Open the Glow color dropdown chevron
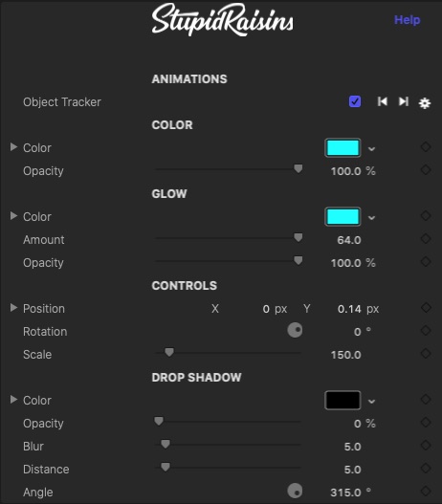Screen dimensions: 442x504 click(371, 218)
